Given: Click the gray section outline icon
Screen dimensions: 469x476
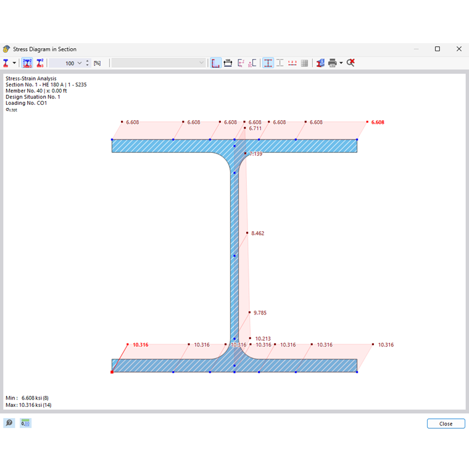Looking at the screenshot, I should 280,63.
